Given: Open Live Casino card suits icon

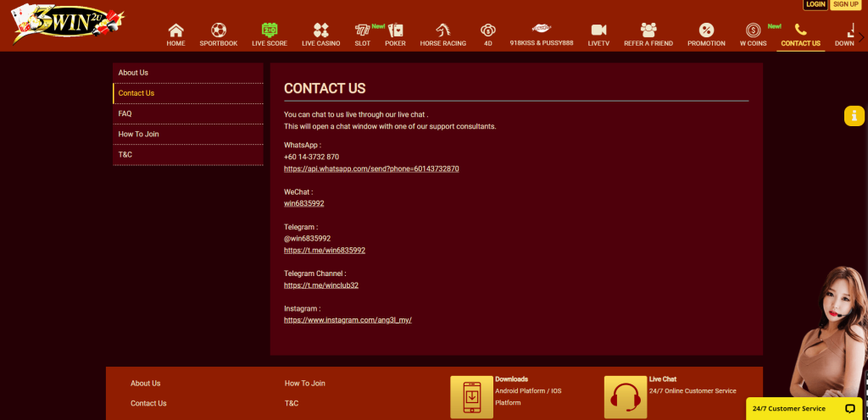Looking at the screenshot, I should coord(321,30).
